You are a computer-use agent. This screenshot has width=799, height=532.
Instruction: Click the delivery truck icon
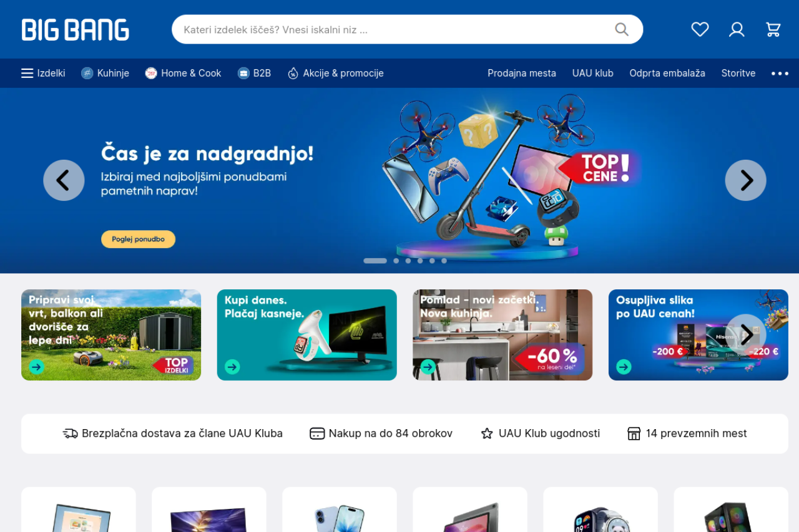pyautogui.click(x=70, y=433)
